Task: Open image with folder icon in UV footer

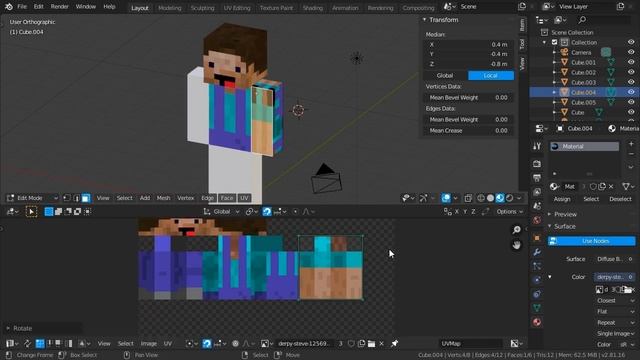Action: (371, 344)
